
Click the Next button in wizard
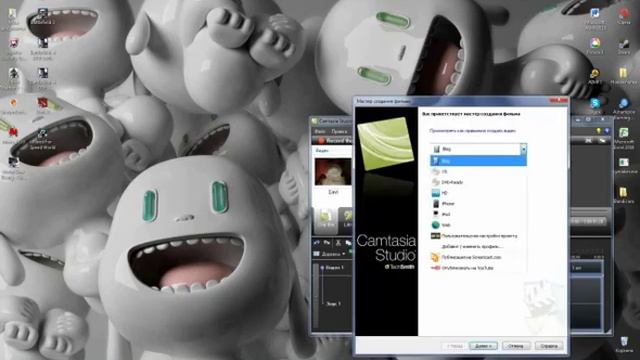coord(483,346)
